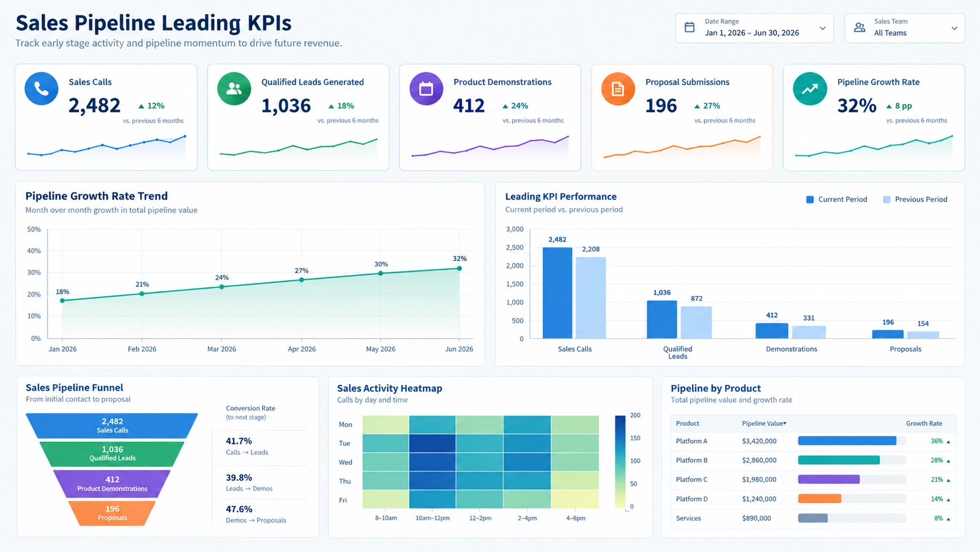Click the $2,860,000 pipeline value

pos(759,460)
